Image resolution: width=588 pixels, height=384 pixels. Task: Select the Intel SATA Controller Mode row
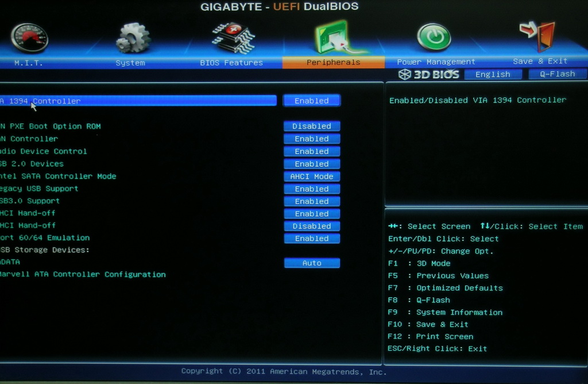[x=58, y=176]
